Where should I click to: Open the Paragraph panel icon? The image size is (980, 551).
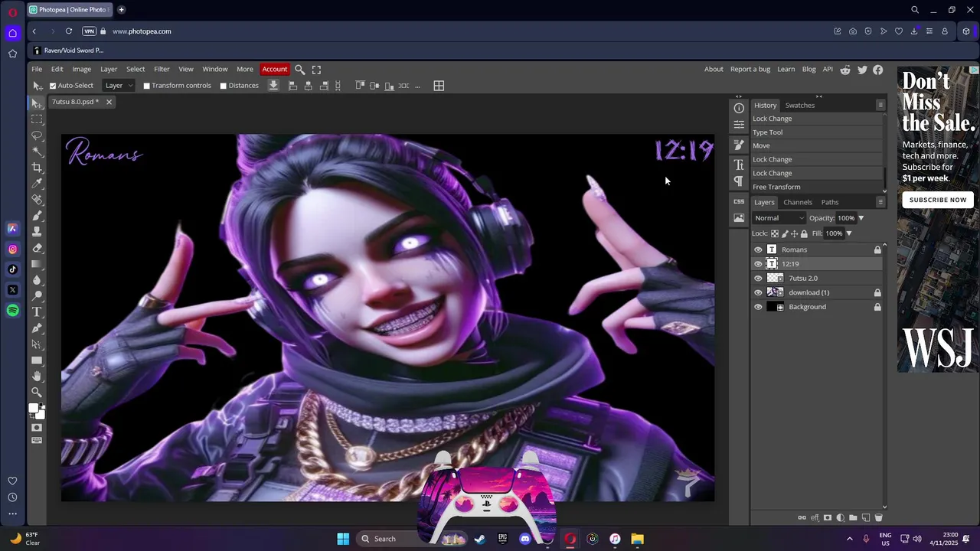pos(739,181)
